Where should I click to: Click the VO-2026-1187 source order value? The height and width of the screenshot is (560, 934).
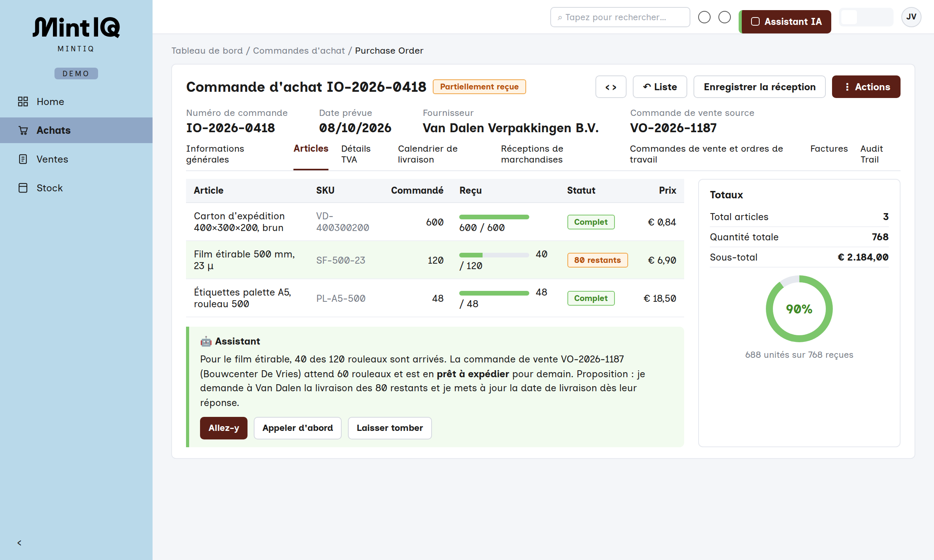click(673, 128)
